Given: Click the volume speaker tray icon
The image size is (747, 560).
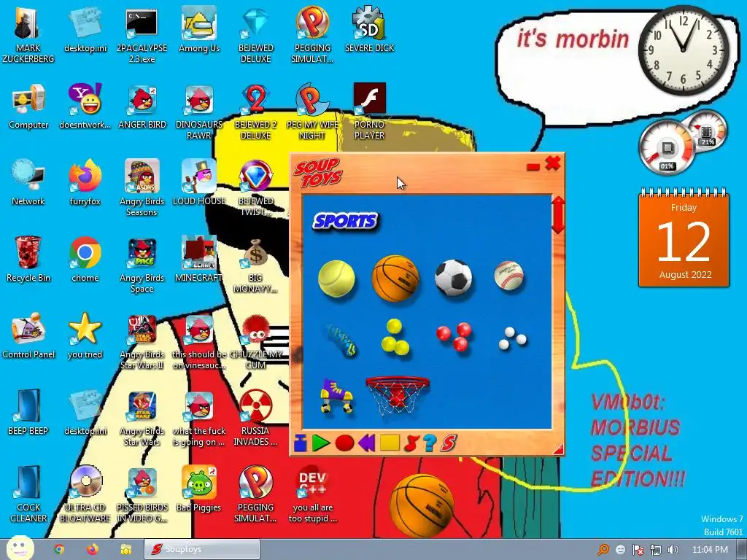Looking at the screenshot, I should [673, 550].
